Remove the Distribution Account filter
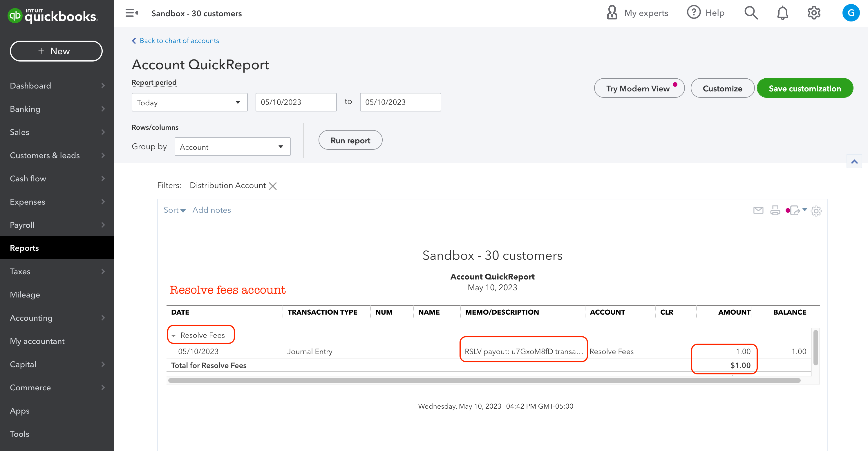The height and width of the screenshot is (451, 868). 273,186
